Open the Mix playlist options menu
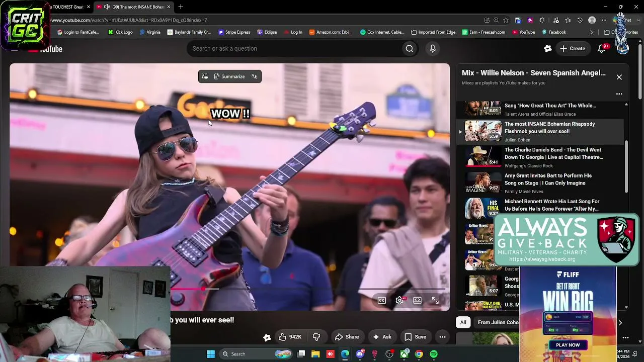Viewport: 644px width, 362px height. pos(619,94)
